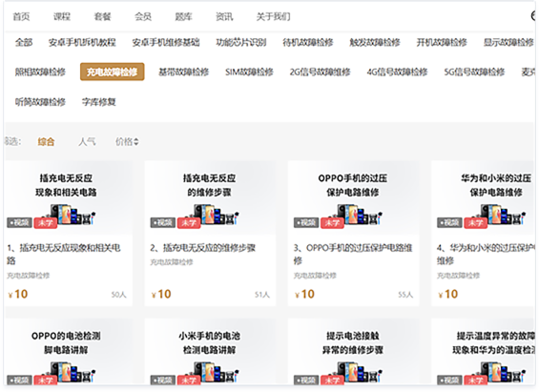539x392 pixels.
Task: Click 视频 badge on course 2 card
Action: [x=163, y=223]
